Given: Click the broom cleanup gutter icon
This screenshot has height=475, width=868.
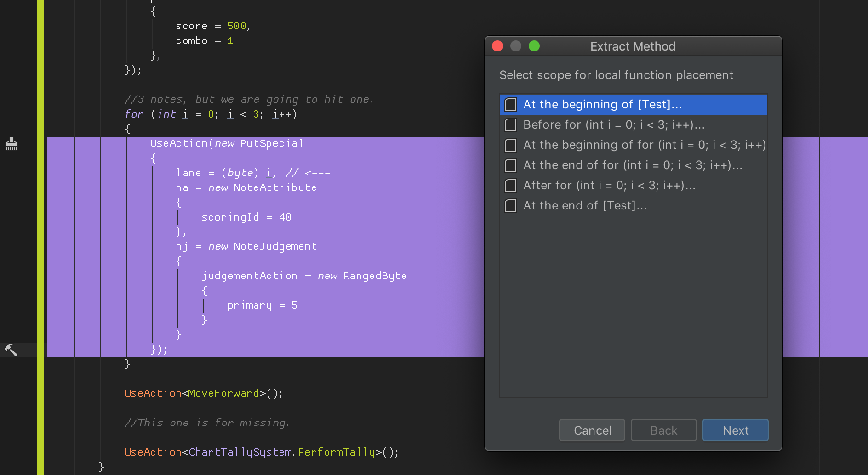Looking at the screenshot, I should click(x=11, y=144).
